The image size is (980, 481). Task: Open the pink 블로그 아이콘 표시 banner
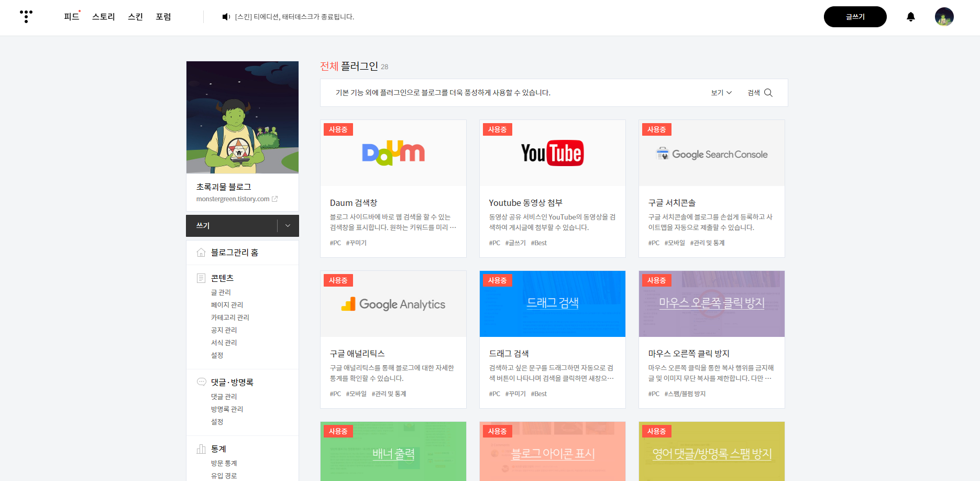point(553,452)
